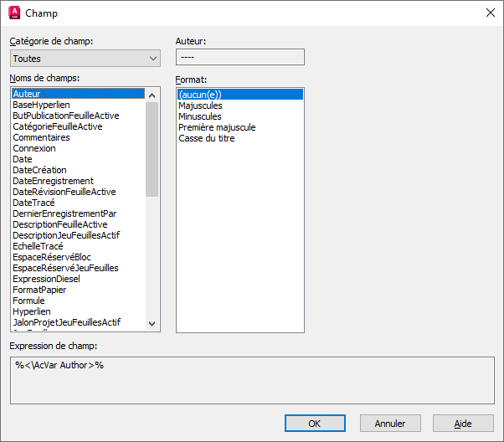Click the Auteur value field

[240, 57]
